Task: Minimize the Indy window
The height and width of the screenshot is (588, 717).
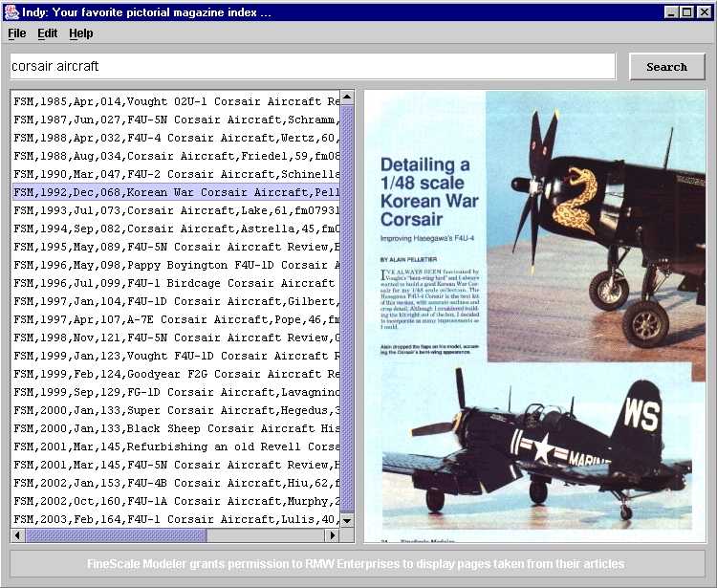Action: 671,12
